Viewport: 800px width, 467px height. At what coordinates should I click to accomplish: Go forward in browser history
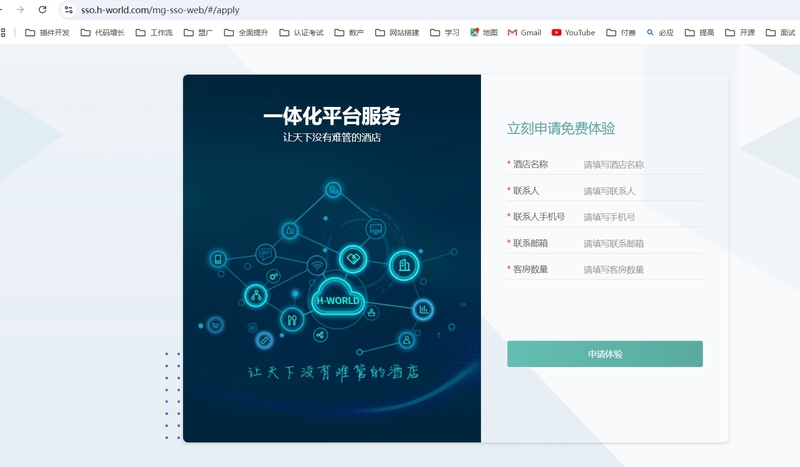click(20, 10)
